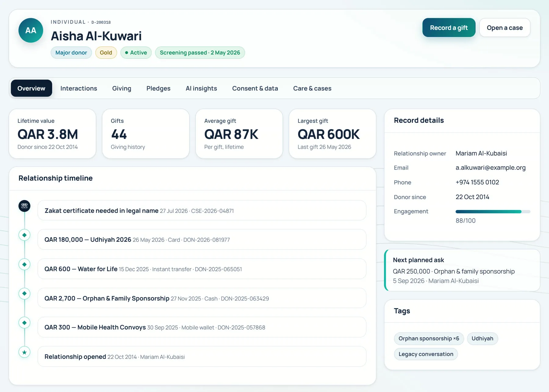View the AI insights tab
The width and height of the screenshot is (549, 392).
click(x=201, y=88)
